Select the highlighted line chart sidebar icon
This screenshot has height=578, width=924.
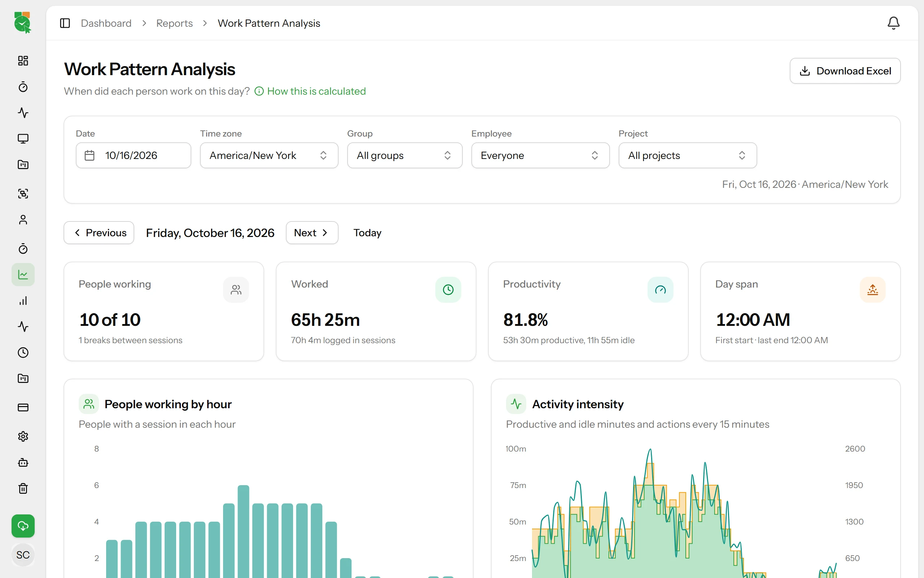23,275
